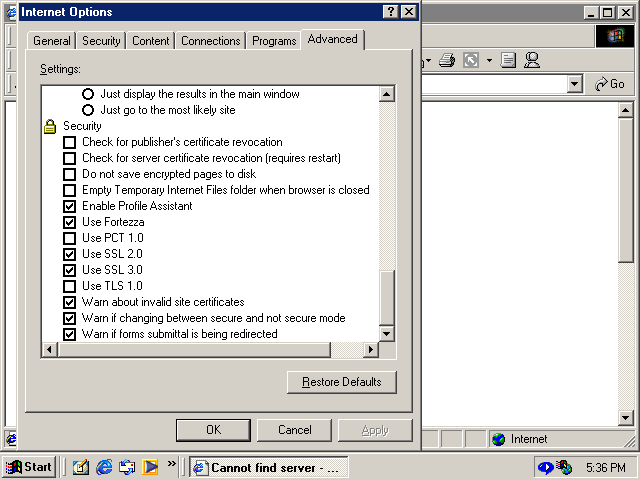Click settings list vertical scrollbar thumb
Image resolution: width=640 pixels, height=480 pixels.
click(386, 298)
